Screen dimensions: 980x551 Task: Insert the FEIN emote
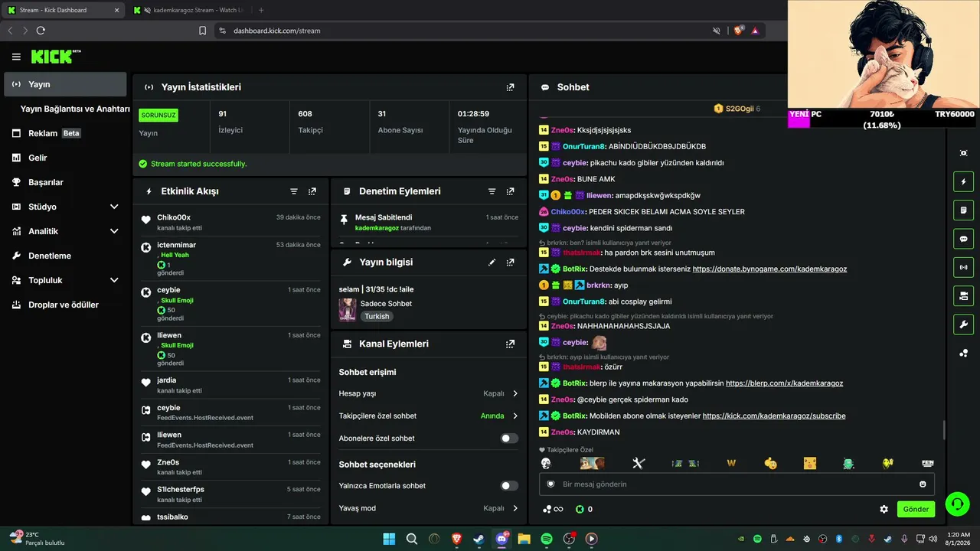point(928,463)
